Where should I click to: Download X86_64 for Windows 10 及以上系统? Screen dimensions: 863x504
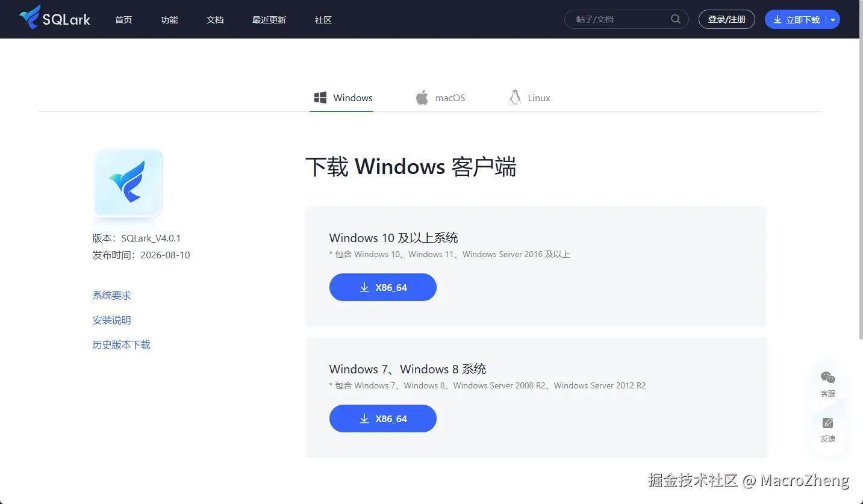tap(383, 287)
